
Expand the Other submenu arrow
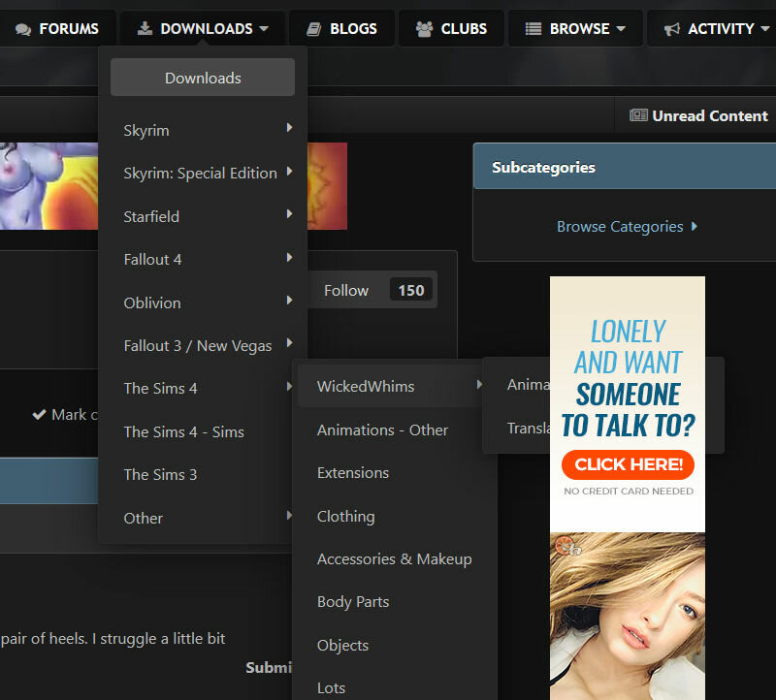click(289, 515)
